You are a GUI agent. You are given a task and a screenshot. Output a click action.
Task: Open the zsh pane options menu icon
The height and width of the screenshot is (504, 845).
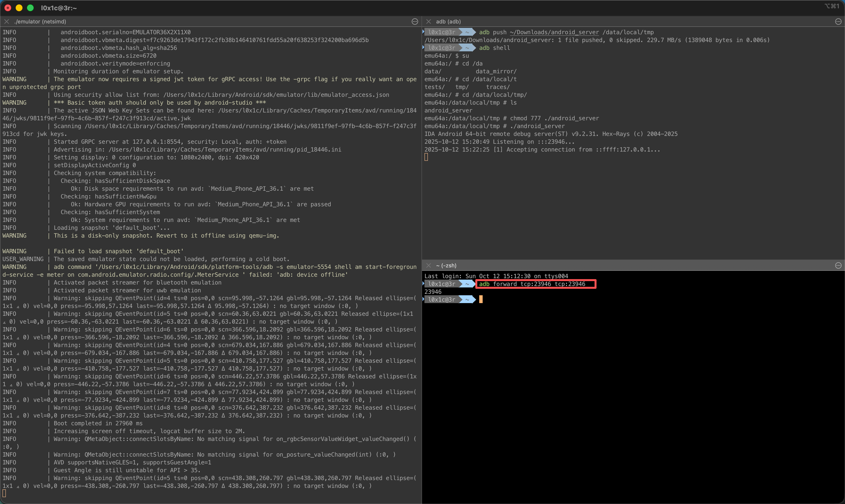838,265
